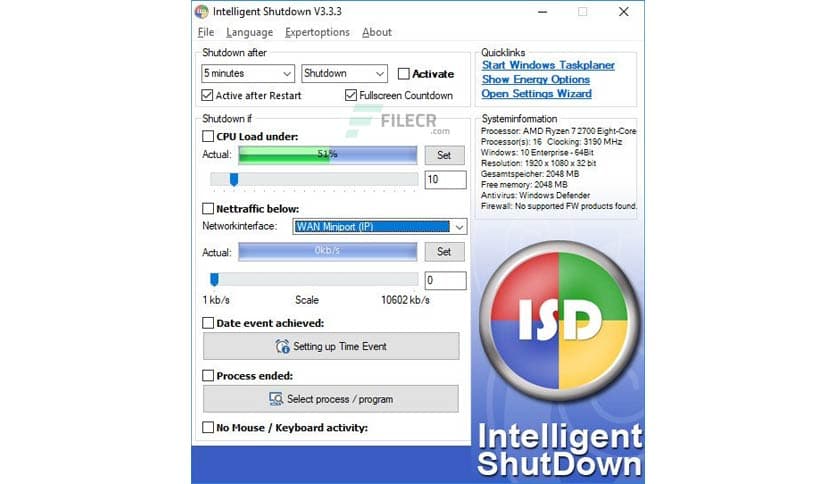Open the Open Settings Wizard link
The image size is (836, 484).
click(536, 94)
